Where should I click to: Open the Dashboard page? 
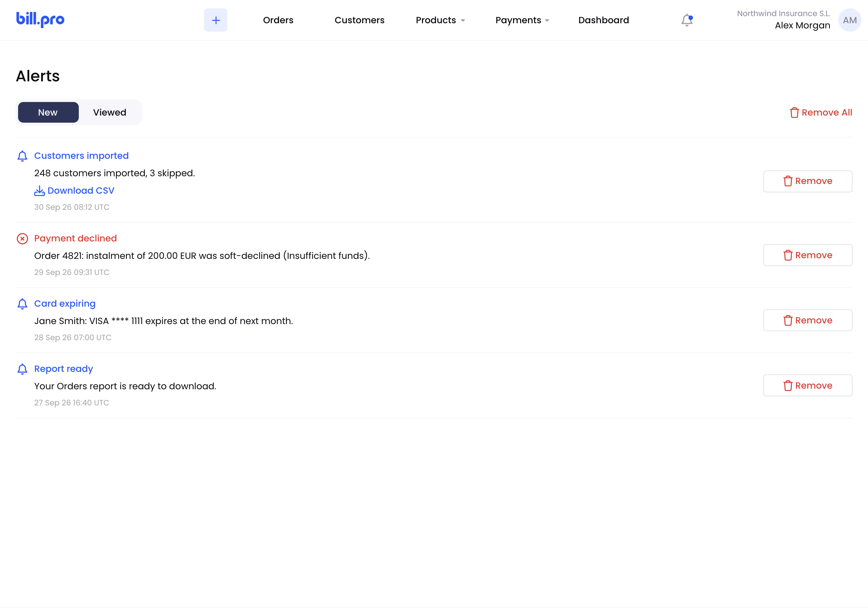(604, 20)
